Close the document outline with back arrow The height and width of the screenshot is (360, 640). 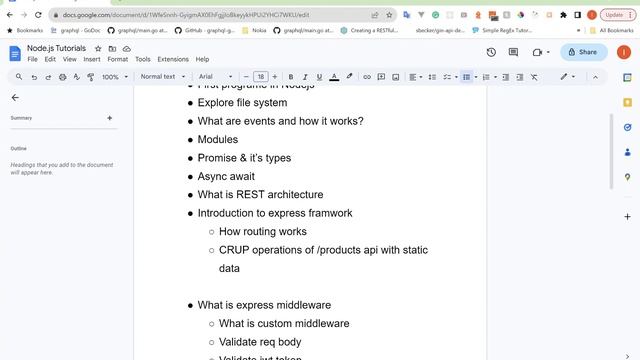click(15, 98)
